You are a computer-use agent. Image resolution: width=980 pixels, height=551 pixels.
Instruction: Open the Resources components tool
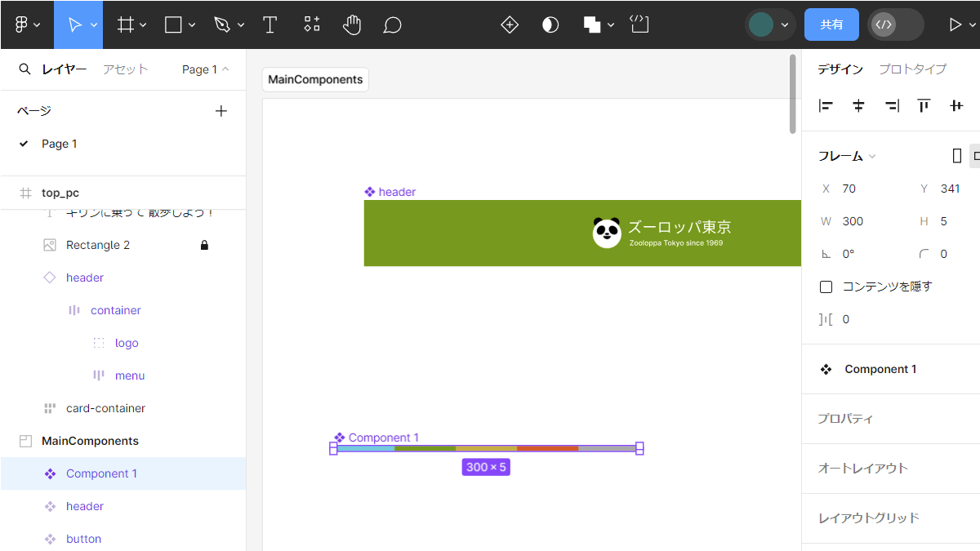[x=312, y=24]
